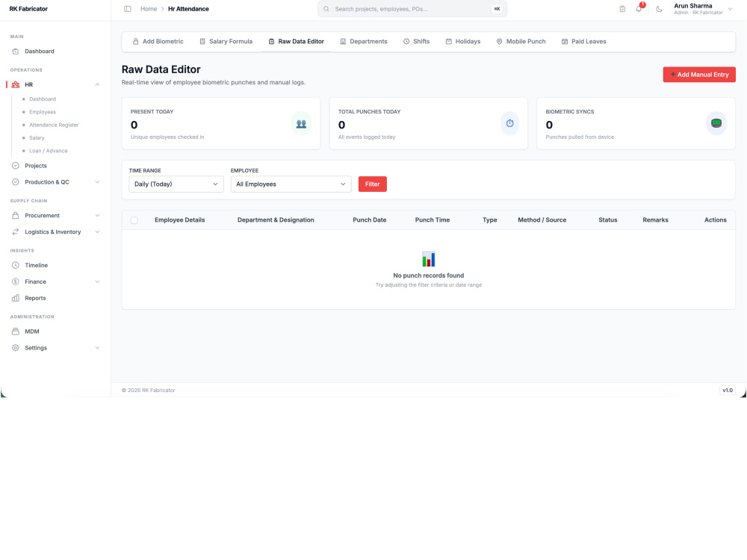Click the Procurement bag icon
The width and height of the screenshot is (747, 560).
tap(15, 215)
